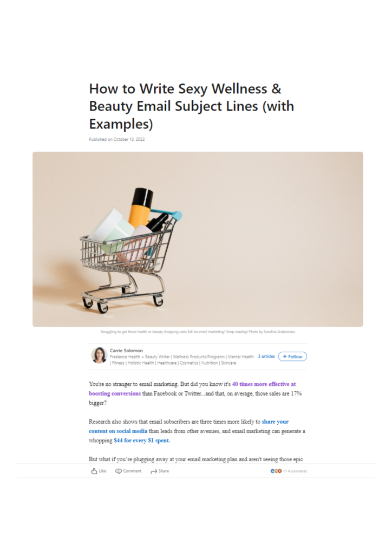This screenshot has height=555, width=392.
Task: Open the Comment speech bubble icon
Action: point(119,471)
